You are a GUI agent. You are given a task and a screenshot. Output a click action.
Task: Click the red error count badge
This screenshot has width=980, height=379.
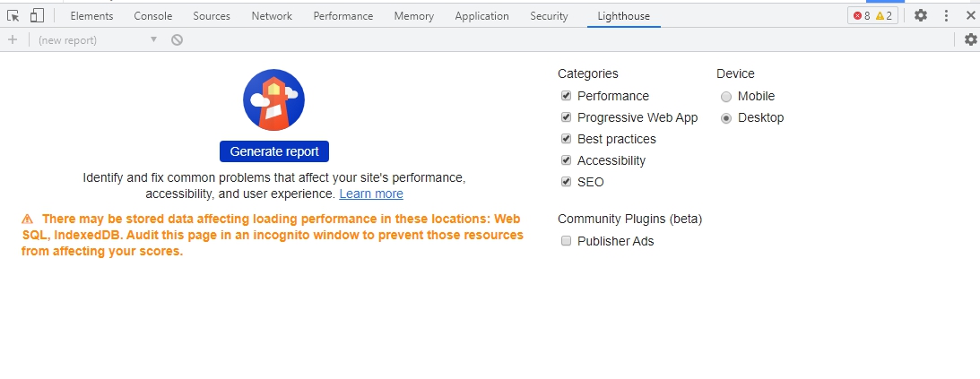[862, 16]
